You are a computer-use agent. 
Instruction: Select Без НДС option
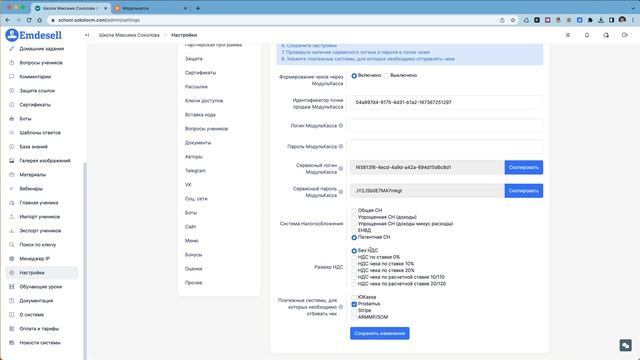[x=354, y=251]
